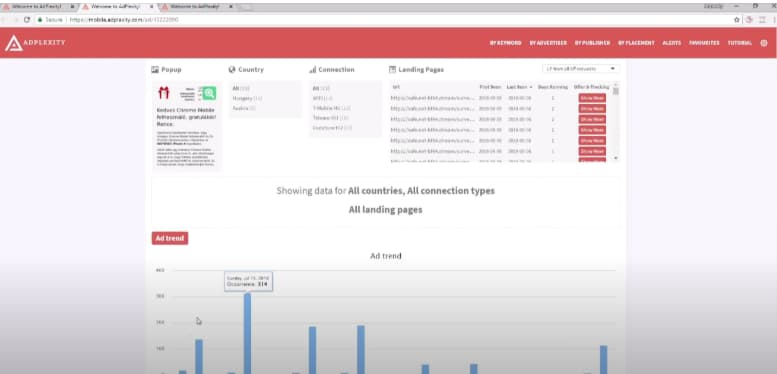
Task: Click the green magnifier zoom icon on popup preview
Action: [x=209, y=93]
